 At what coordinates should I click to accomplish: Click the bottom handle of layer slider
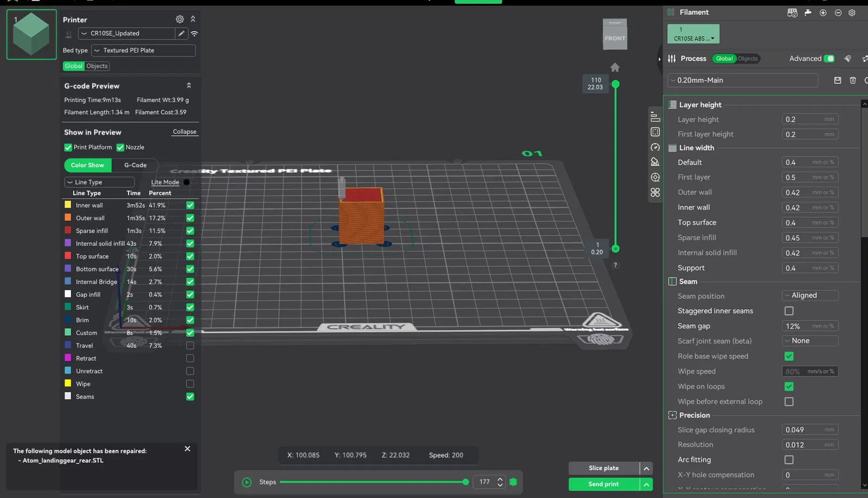615,248
